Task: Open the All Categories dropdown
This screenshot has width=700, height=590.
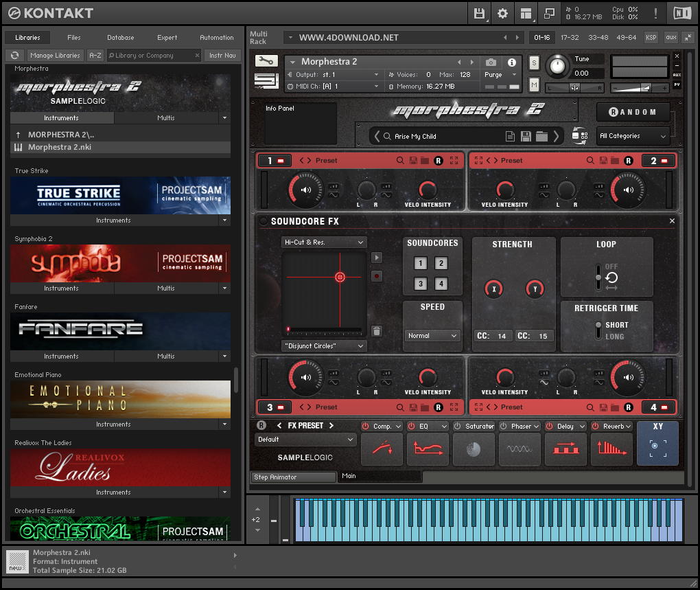Action: coord(633,136)
